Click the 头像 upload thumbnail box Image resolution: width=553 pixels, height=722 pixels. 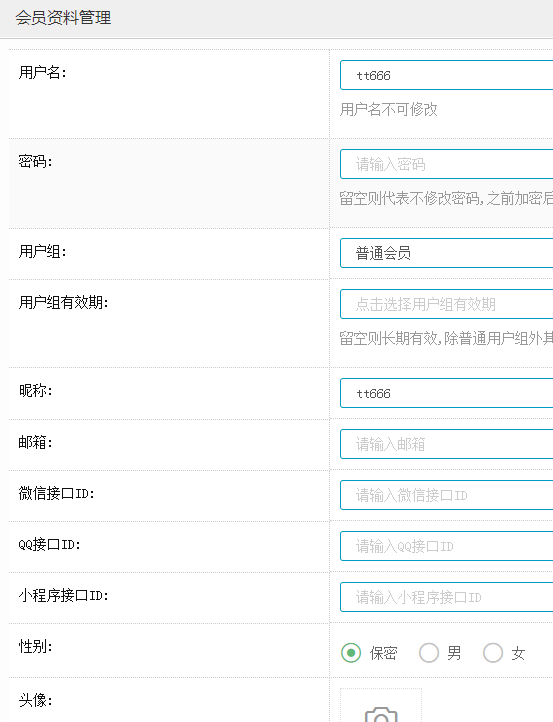[381, 705]
